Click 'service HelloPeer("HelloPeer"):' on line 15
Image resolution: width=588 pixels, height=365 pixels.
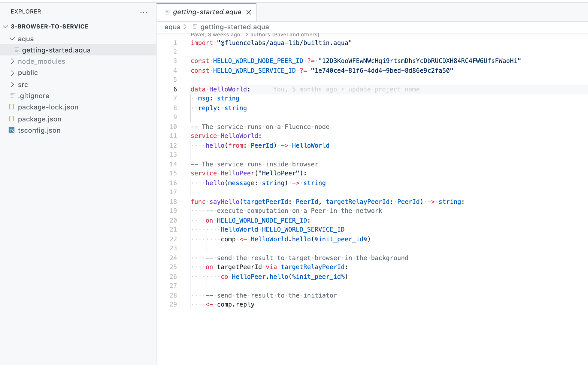249,173
